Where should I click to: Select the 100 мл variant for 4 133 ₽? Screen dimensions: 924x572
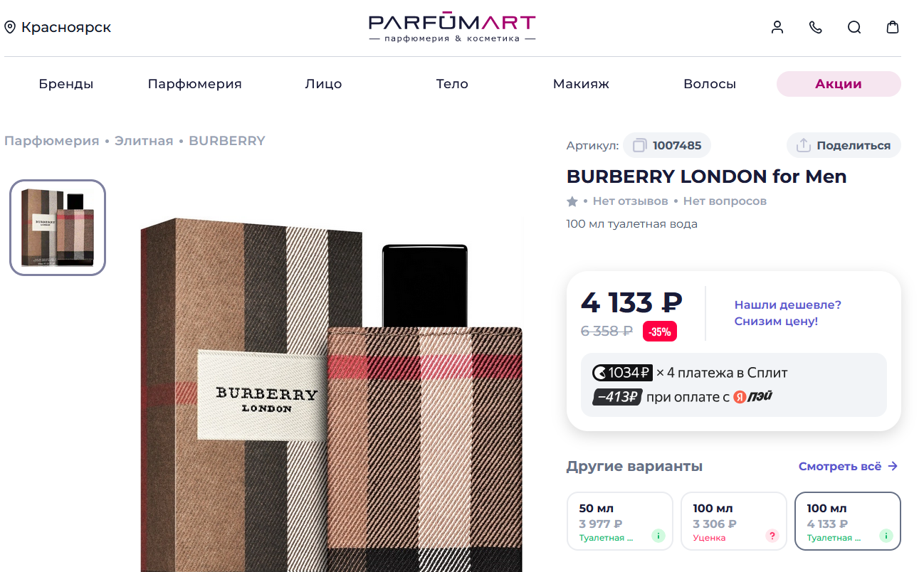[848, 521]
